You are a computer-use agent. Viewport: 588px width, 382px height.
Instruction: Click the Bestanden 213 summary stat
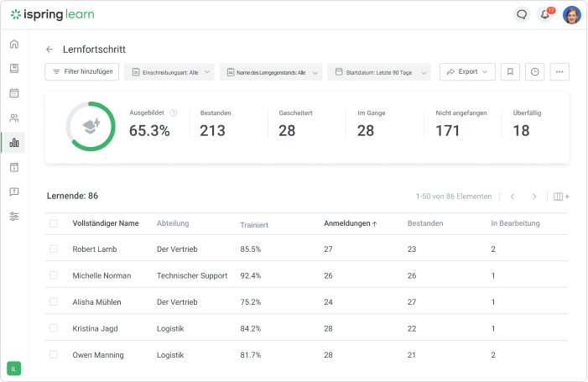pos(216,123)
